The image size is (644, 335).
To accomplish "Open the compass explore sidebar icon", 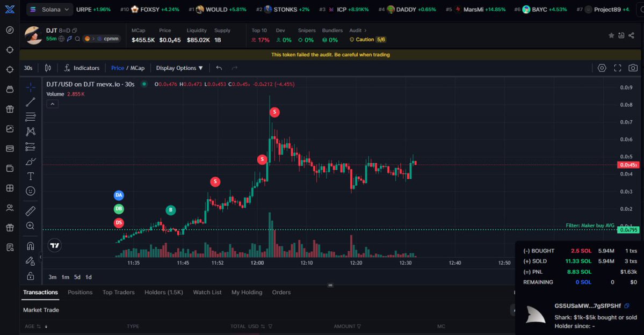I will click(10, 30).
